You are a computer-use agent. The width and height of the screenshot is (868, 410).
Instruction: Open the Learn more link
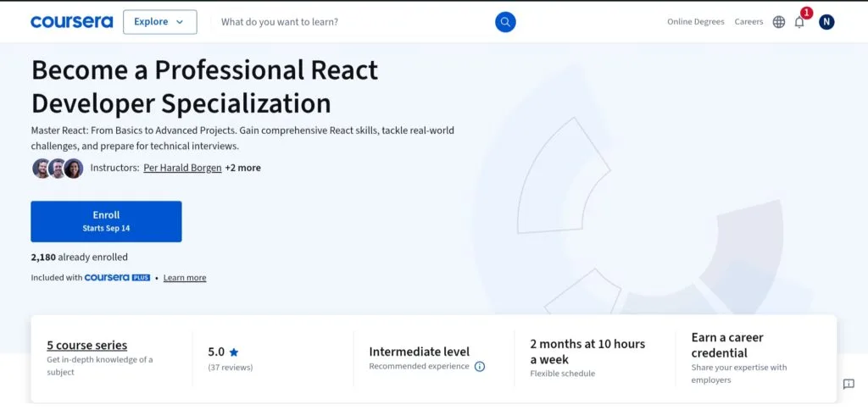point(184,278)
